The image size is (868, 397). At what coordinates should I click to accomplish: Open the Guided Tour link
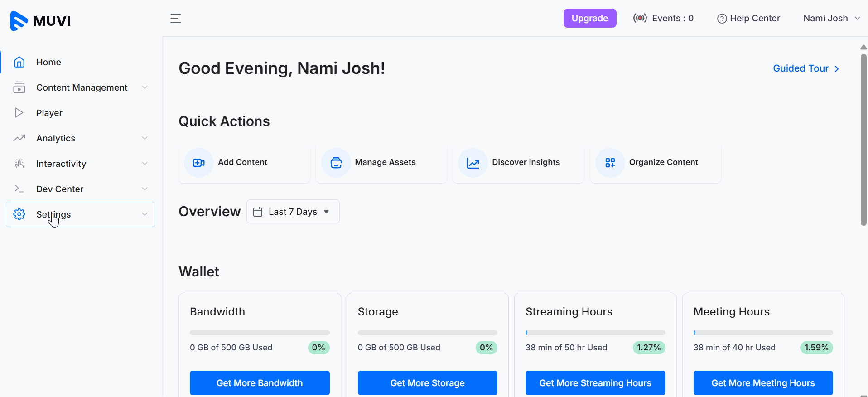tap(806, 68)
